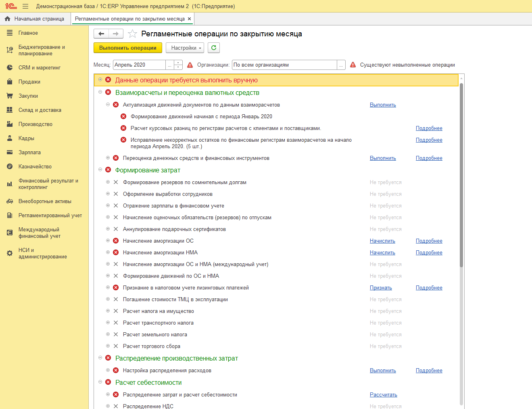Open CRM и маркетинг sidebar icon

pos(10,67)
